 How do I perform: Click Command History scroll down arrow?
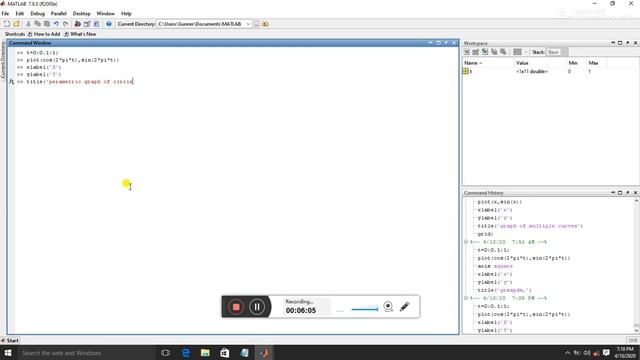point(636,331)
